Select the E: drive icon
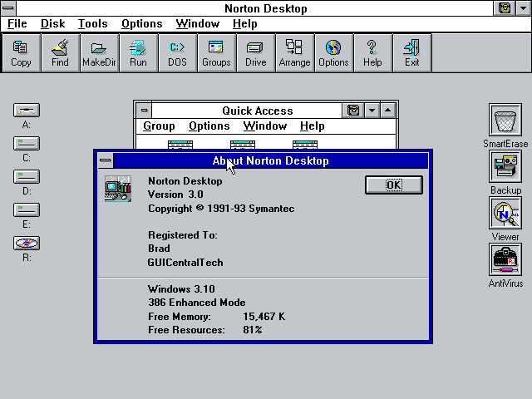The width and height of the screenshot is (532, 399). click(x=27, y=209)
